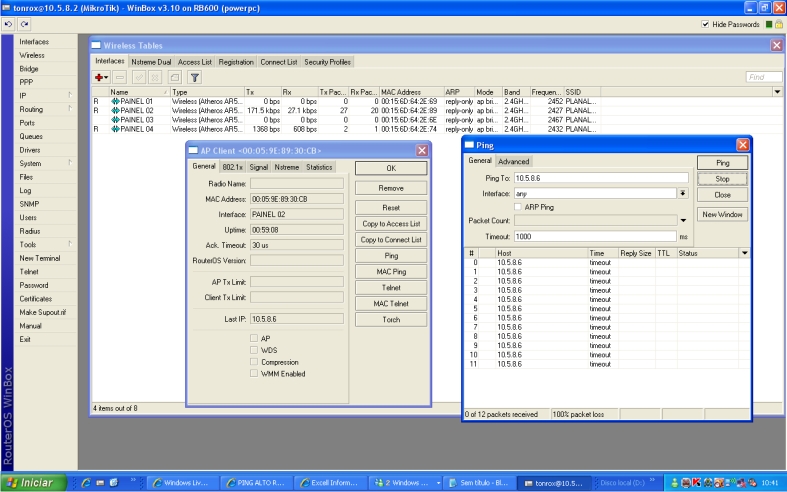The height and width of the screenshot is (492, 787).
Task: Open Queues in the sidebar menu
Action: tap(31, 136)
